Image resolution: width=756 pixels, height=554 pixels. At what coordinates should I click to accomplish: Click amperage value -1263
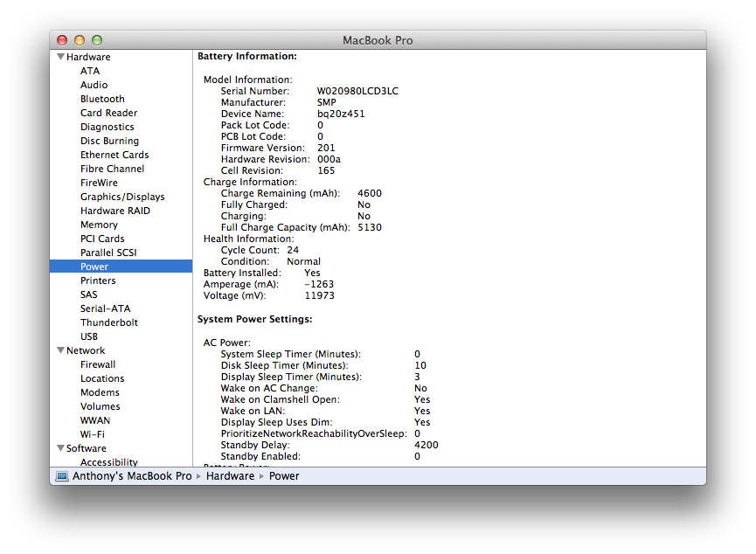pyautogui.click(x=319, y=285)
